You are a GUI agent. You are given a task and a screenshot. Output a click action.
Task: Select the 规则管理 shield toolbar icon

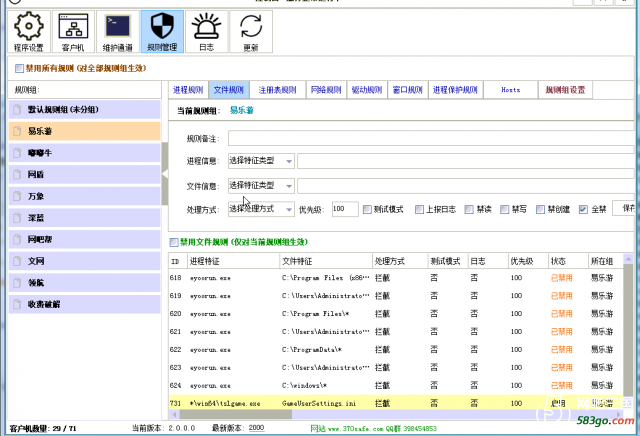coord(162,32)
